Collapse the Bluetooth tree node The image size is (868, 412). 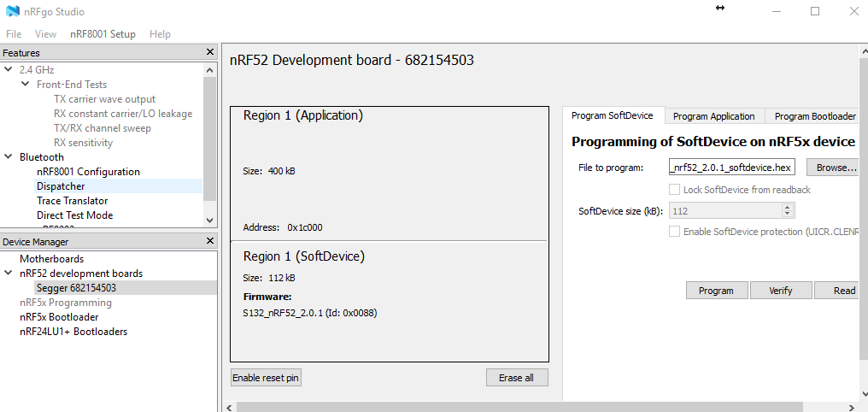coord(9,156)
